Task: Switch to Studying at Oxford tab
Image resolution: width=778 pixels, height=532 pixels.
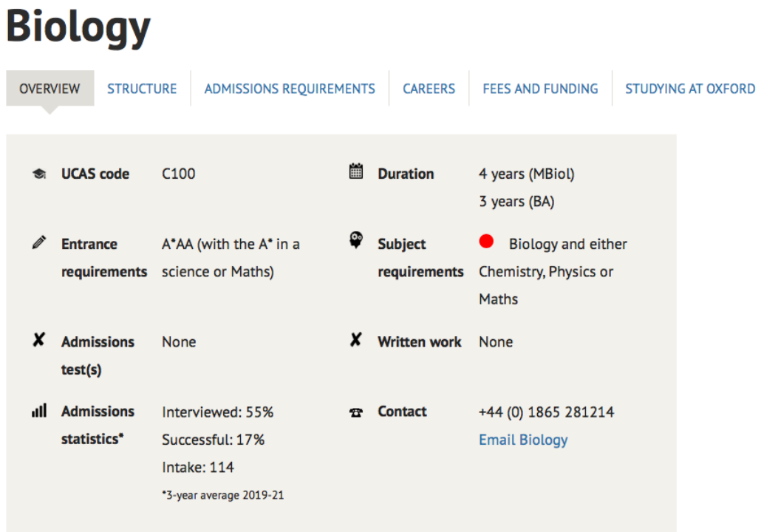Action: [690, 89]
